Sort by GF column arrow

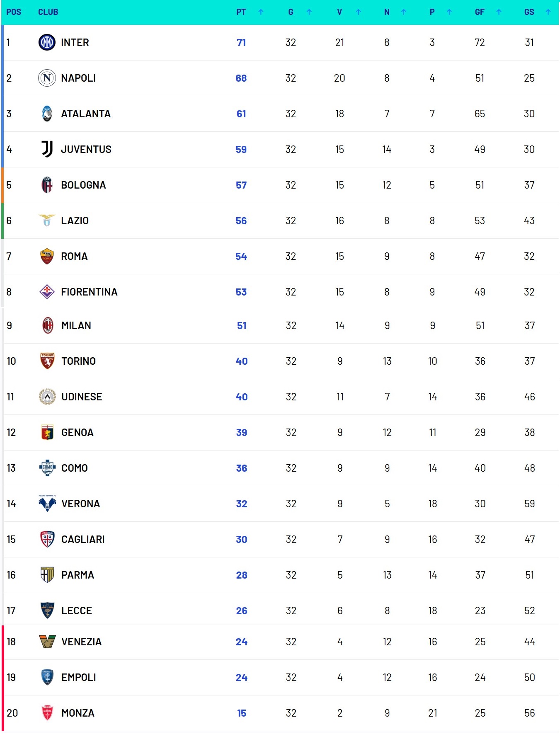(499, 12)
